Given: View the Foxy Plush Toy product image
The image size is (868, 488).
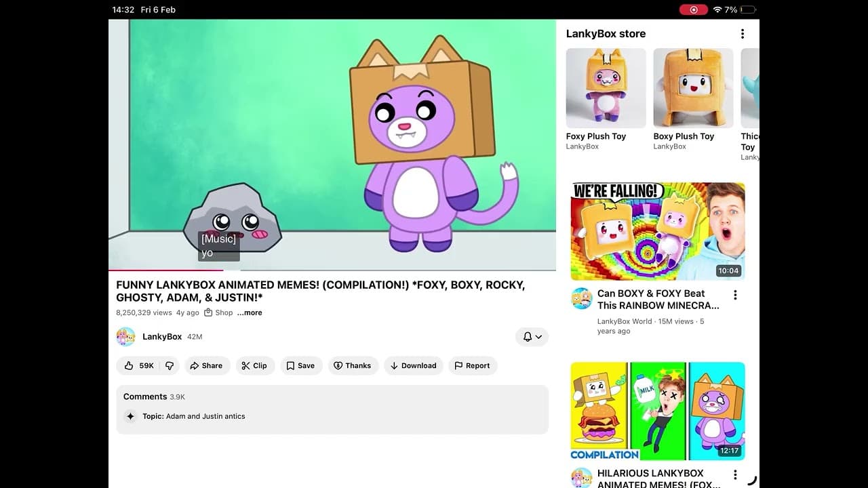Looking at the screenshot, I should tap(606, 87).
